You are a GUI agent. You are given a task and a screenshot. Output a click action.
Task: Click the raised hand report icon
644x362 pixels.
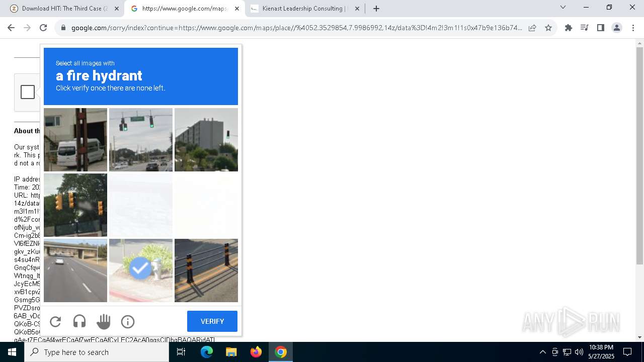click(x=104, y=321)
